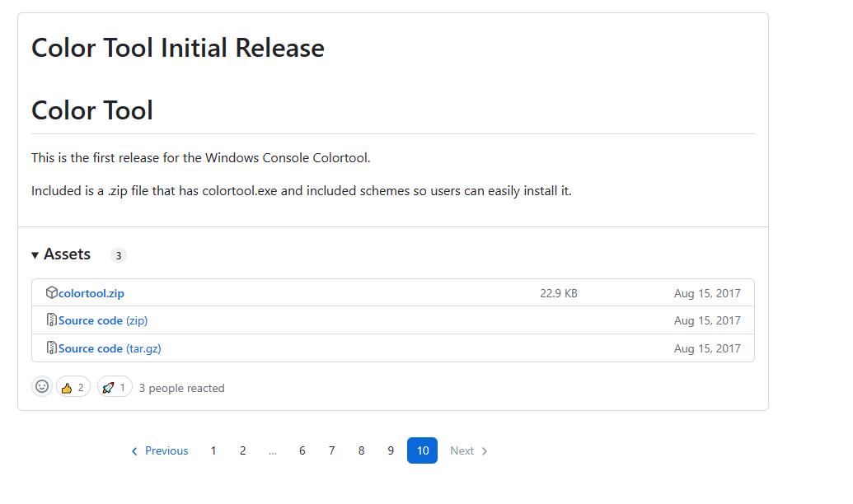853x504 pixels.
Task: Open the smiley face reaction picker
Action: click(x=42, y=385)
